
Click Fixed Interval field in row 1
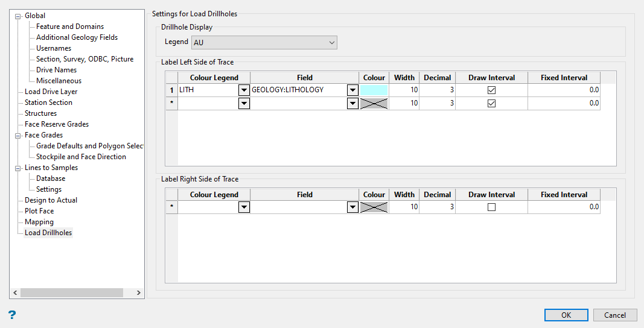[564, 90]
